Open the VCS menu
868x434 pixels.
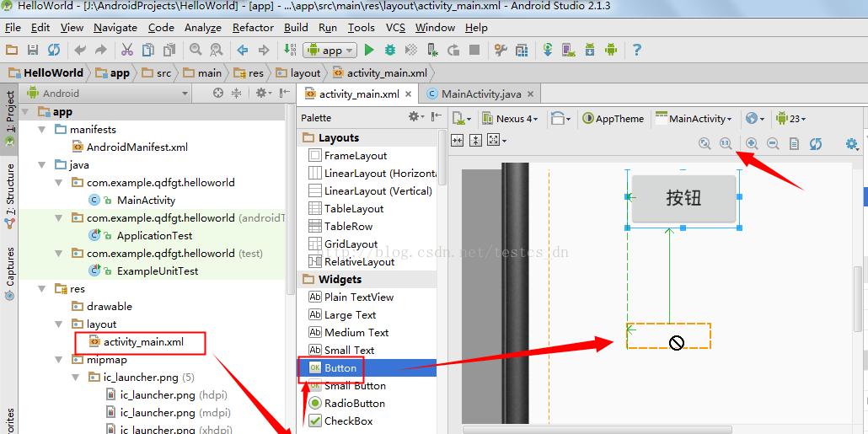pos(396,28)
